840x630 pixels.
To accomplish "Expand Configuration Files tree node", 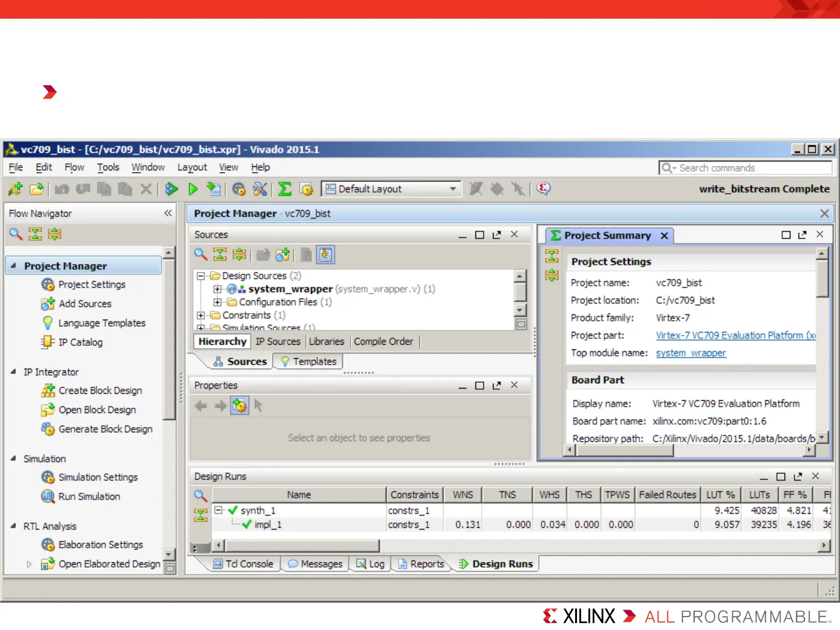I will (217, 302).
